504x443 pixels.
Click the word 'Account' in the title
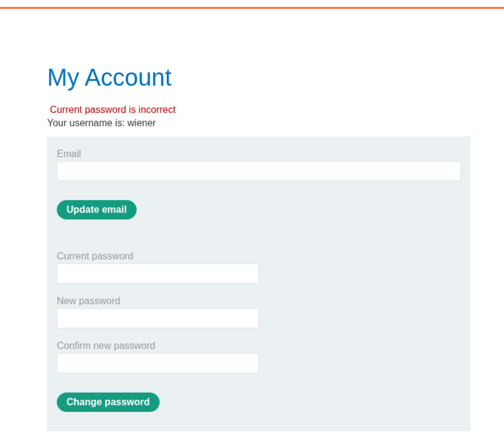point(128,77)
